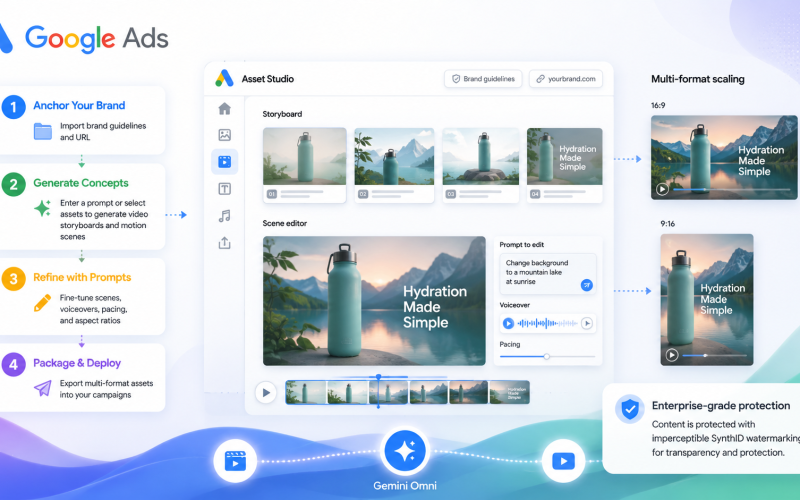Click the Scene editor preview image
The height and width of the screenshot is (500, 800).
(374, 301)
